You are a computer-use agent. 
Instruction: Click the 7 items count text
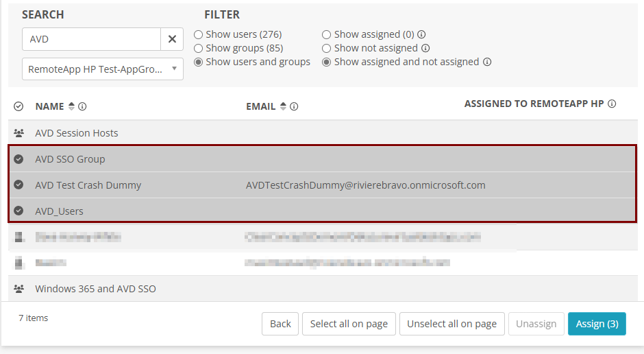[x=34, y=318]
